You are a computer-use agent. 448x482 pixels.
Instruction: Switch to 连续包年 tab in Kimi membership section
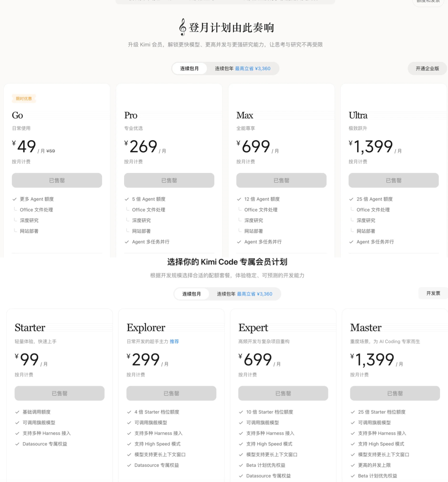coord(243,68)
